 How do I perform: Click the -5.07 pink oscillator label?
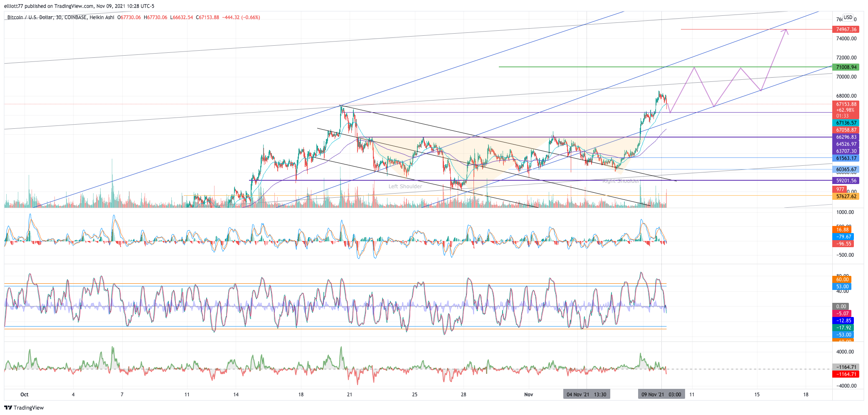[x=842, y=314]
